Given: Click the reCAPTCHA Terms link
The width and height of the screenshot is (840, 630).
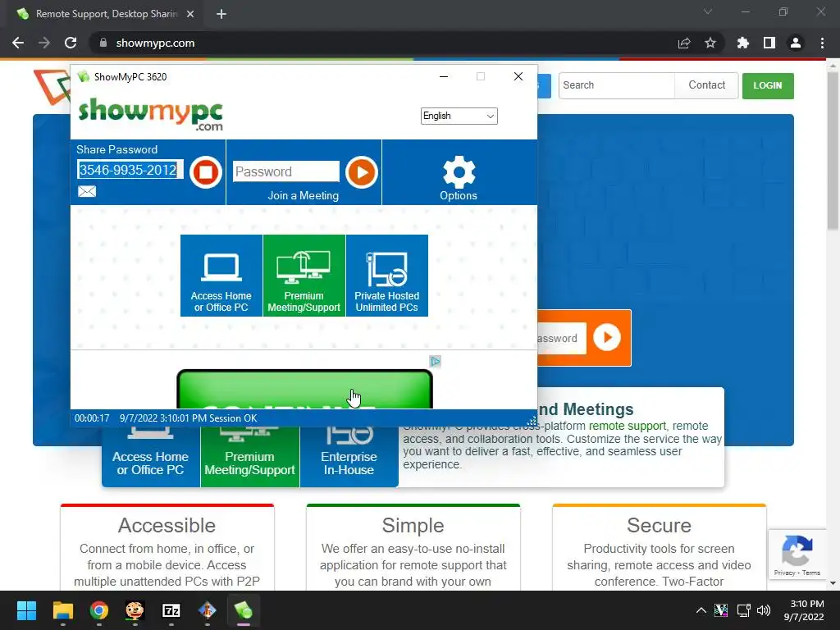Looking at the screenshot, I should pyautogui.click(x=811, y=573).
